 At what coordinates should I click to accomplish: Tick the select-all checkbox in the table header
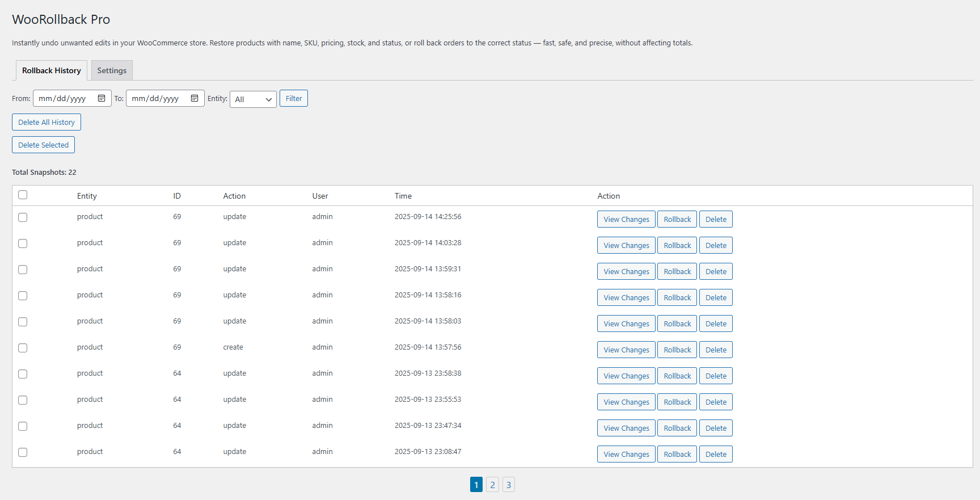pyautogui.click(x=23, y=195)
